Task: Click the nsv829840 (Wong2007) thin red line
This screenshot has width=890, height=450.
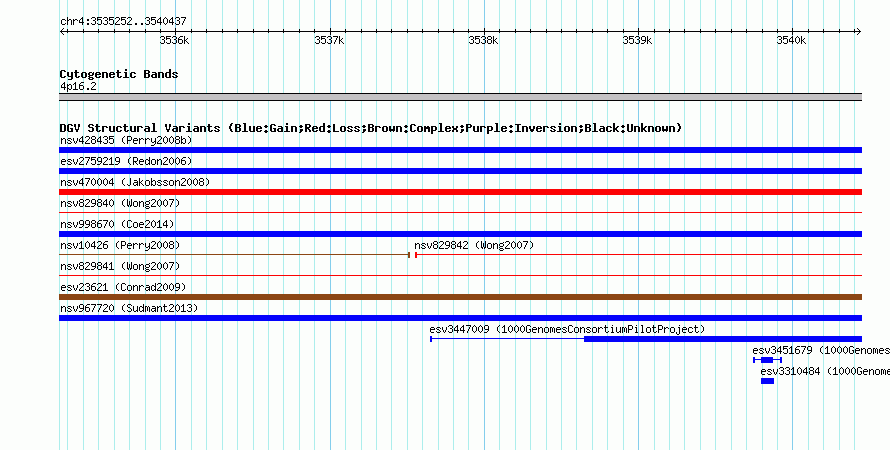Action: [460, 213]
